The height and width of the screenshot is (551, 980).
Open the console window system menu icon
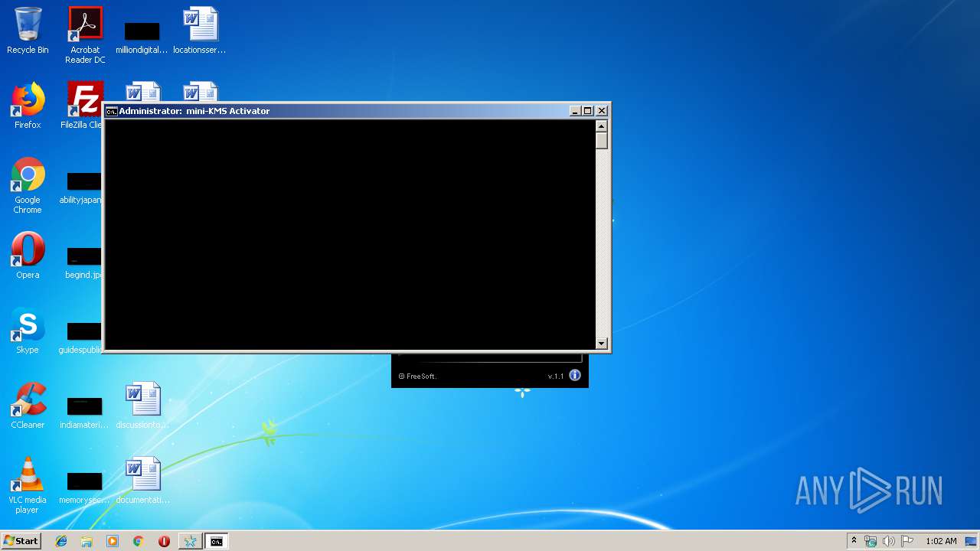tap(111, 111)
